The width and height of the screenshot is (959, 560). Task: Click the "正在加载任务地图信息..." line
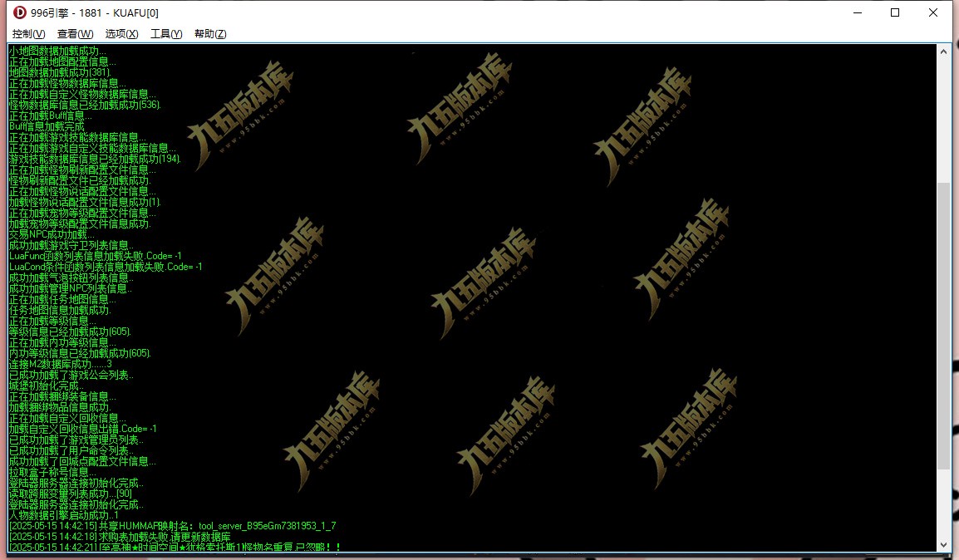pos(61,300)
